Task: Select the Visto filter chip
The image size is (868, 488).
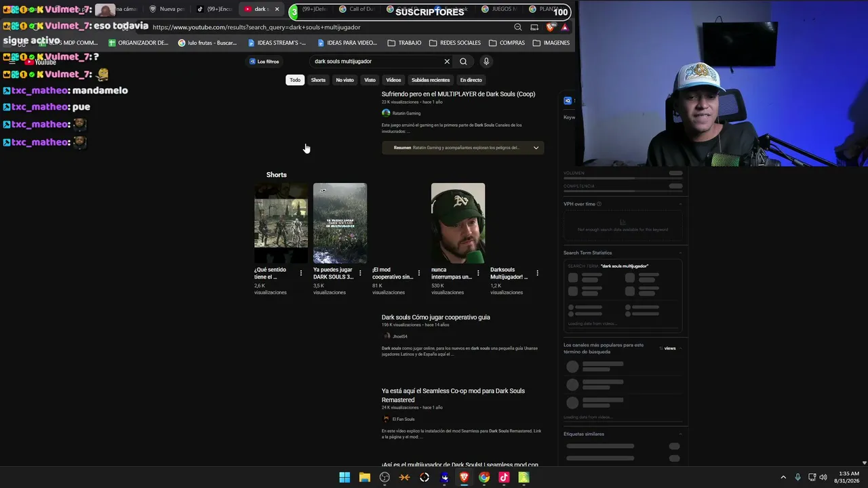Action: 370,80
